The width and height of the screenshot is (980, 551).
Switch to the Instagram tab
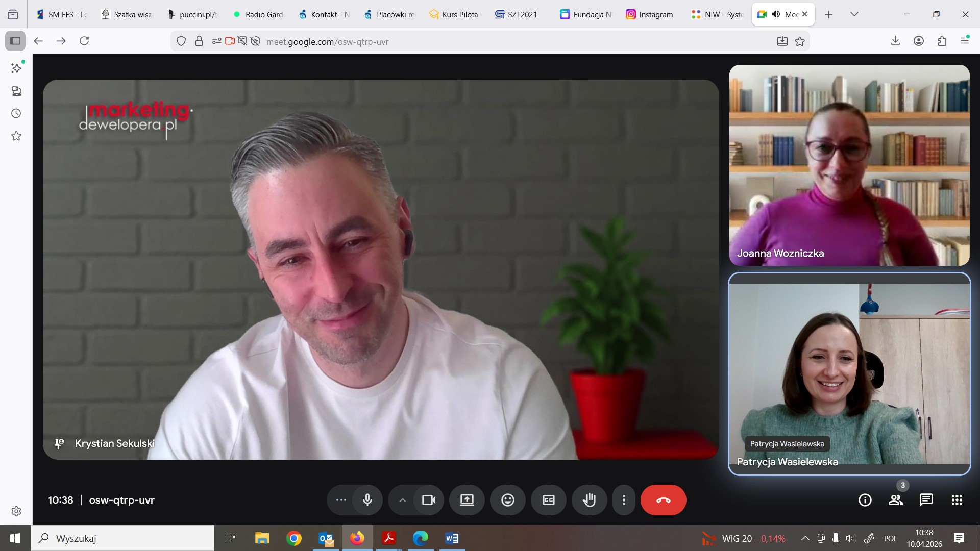[649, 14]
